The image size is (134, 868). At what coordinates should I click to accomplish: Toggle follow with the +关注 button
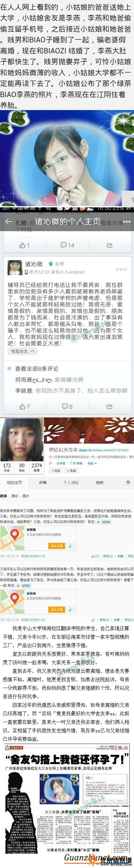(56, 471)
